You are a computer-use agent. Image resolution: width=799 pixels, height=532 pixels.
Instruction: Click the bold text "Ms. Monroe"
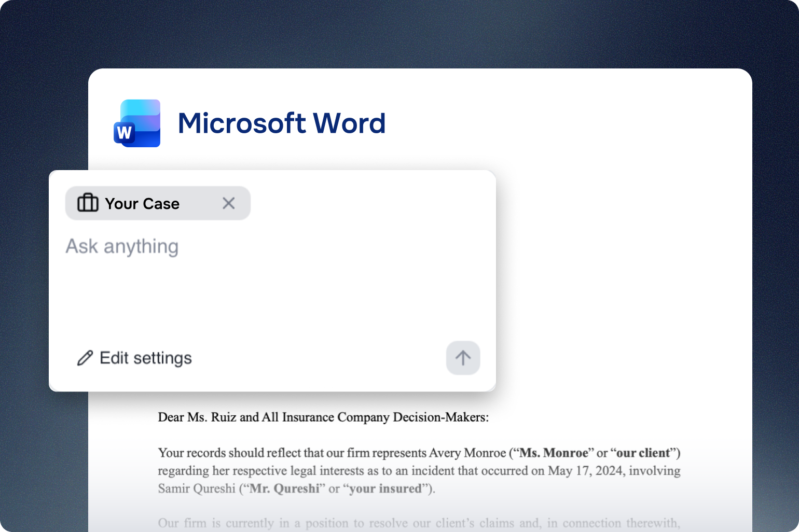[x=554, y=453]
